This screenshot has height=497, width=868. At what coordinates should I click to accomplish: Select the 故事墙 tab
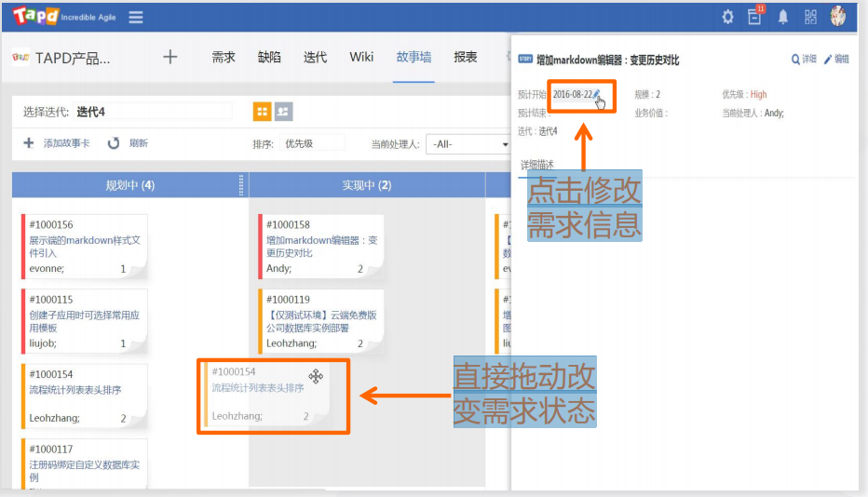(x=414, y=57)
